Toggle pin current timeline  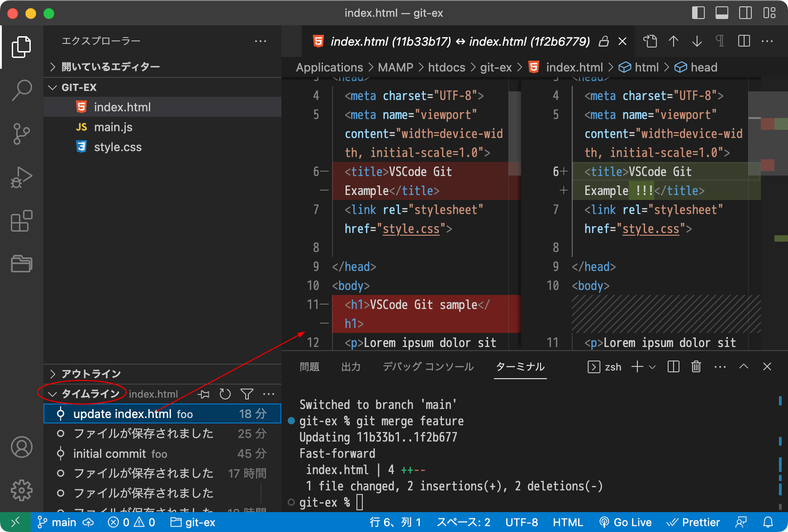pos(204,394)
